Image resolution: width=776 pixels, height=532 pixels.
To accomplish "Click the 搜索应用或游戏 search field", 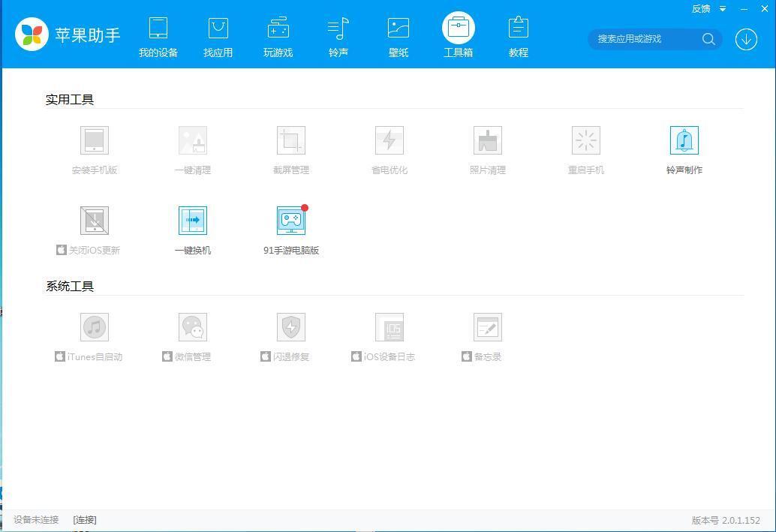I will coord(654,39).
